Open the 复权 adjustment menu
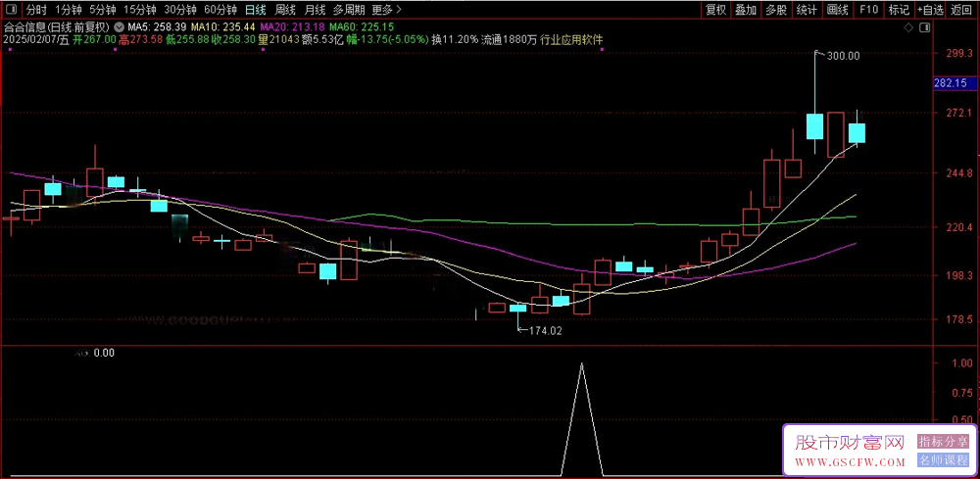Image resolution: width=980 pixels, height=479 pixels. [x=715, y=9]
